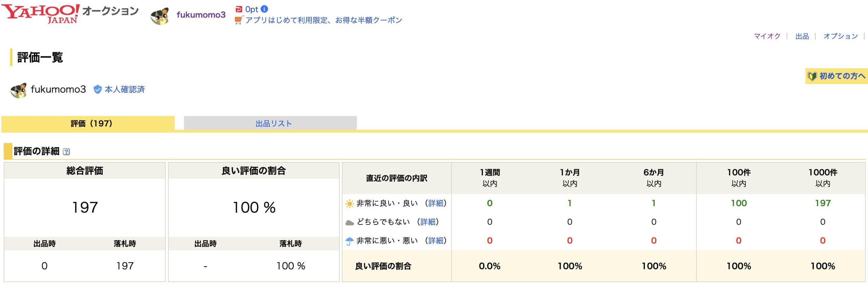
Task: Open the マイオク link
Action: pos(767,36)
